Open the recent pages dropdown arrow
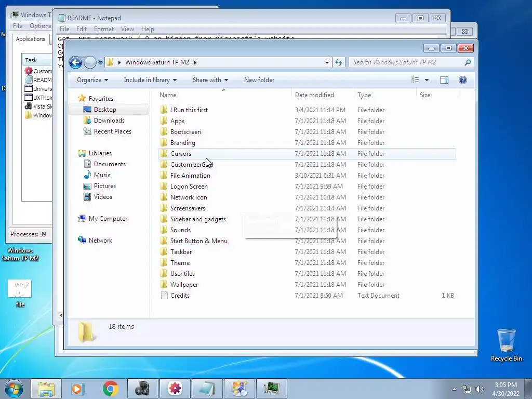Image resolution: width=532 pixels, height=399 pixels. (x=100, y=63)
